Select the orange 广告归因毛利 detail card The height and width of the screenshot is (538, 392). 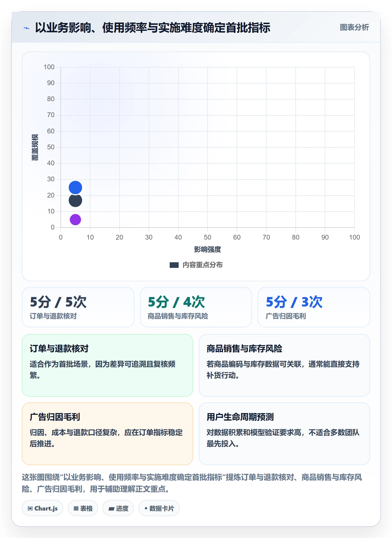(108, 434)
